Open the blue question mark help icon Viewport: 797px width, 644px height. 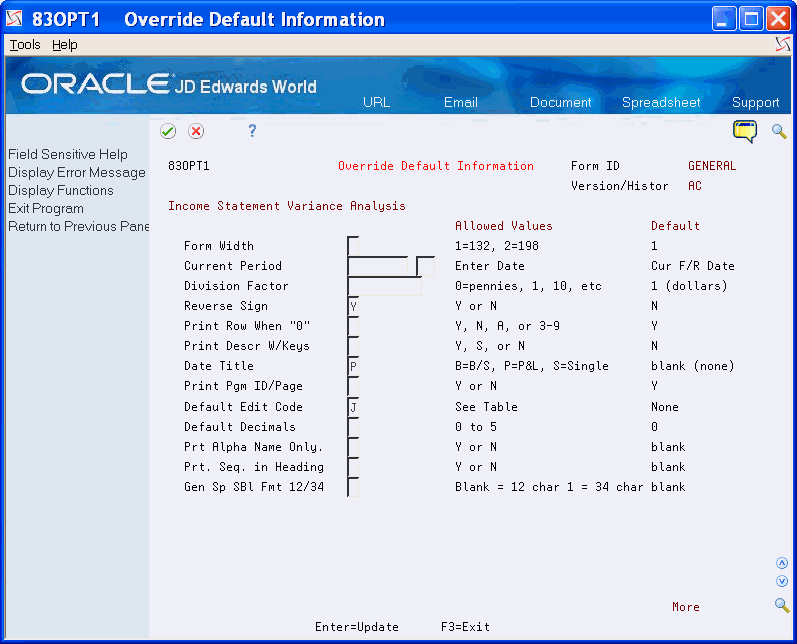252,131
